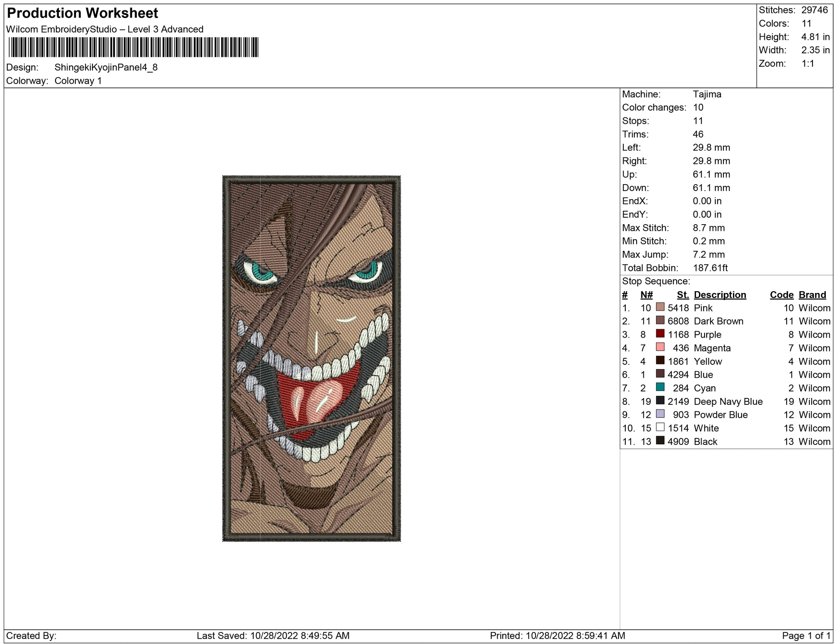The width and height of the screenshot is (837, 644).
Task: Click the White thread color swatch
Action: [660, 427]
